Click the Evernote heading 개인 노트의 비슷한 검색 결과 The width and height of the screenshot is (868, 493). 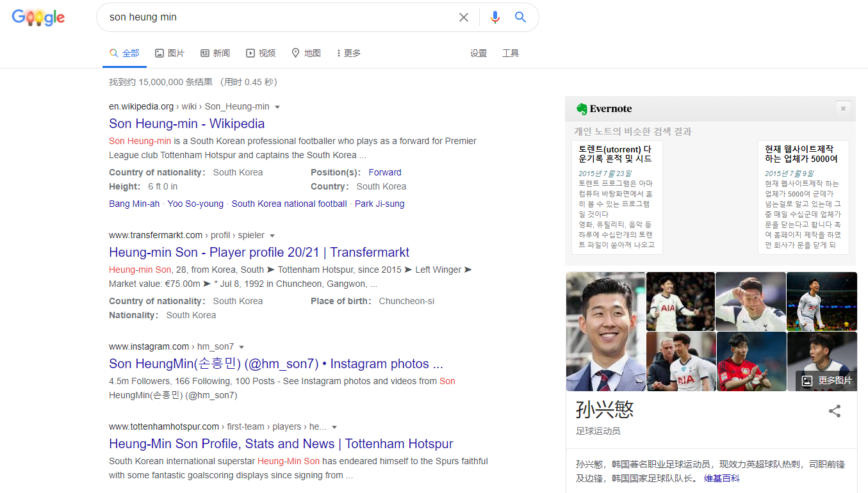click(633, 131)
